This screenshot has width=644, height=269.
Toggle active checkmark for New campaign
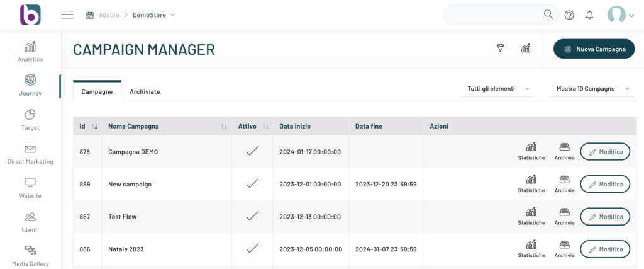[252, 184]
